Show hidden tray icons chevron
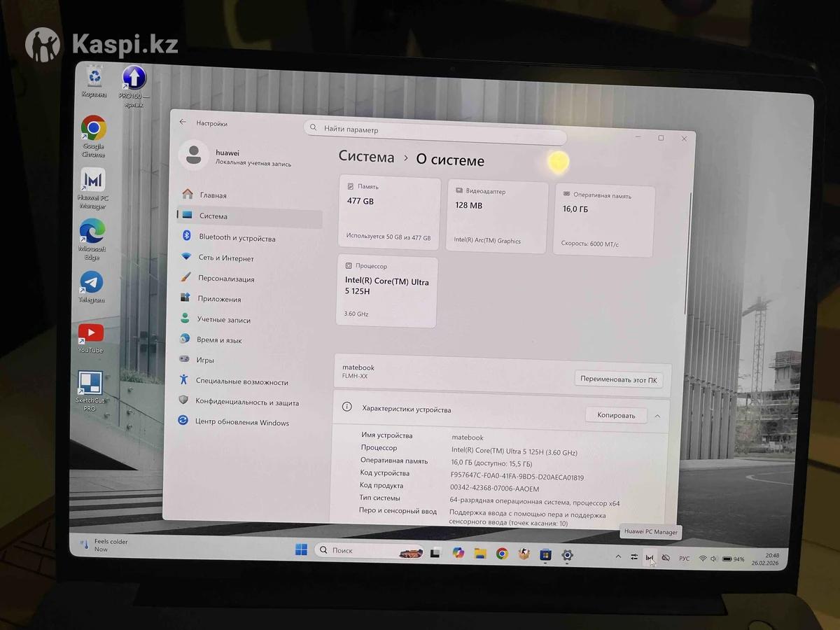Viewport: 840px width, 630px height. click(x=617, y=556)
